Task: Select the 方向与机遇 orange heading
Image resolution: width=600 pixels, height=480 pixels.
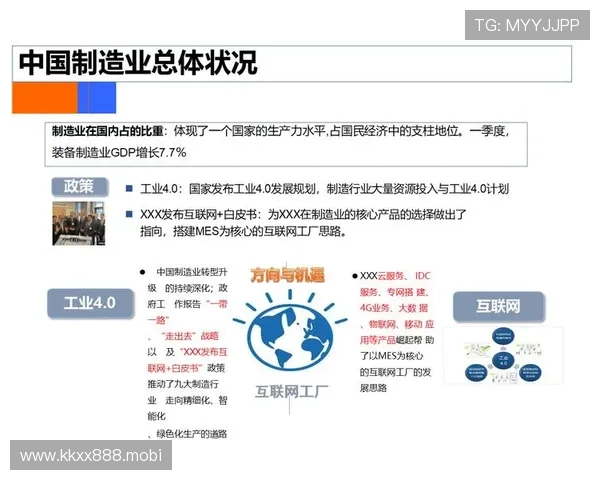Action: pos(287,275)
